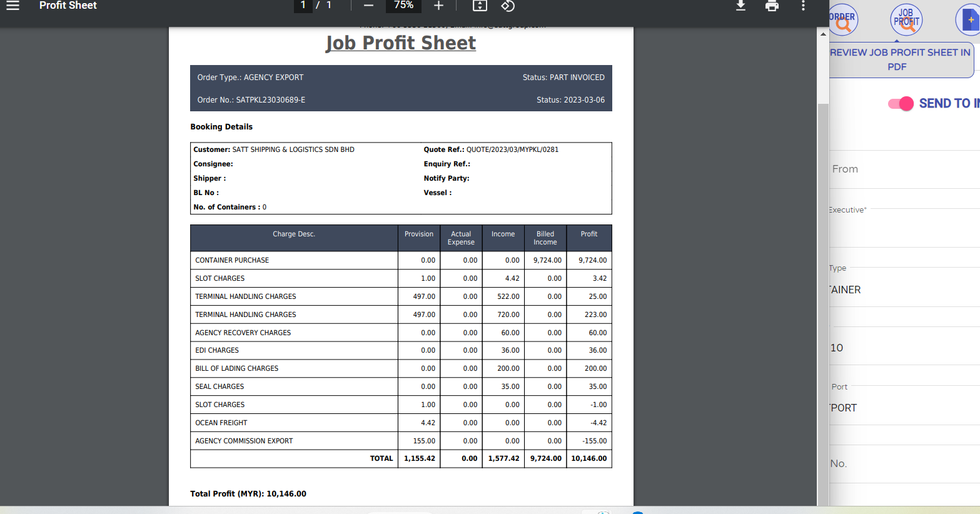
Task: Zoom out with the minus icon
Action: (x=368, y=6)
